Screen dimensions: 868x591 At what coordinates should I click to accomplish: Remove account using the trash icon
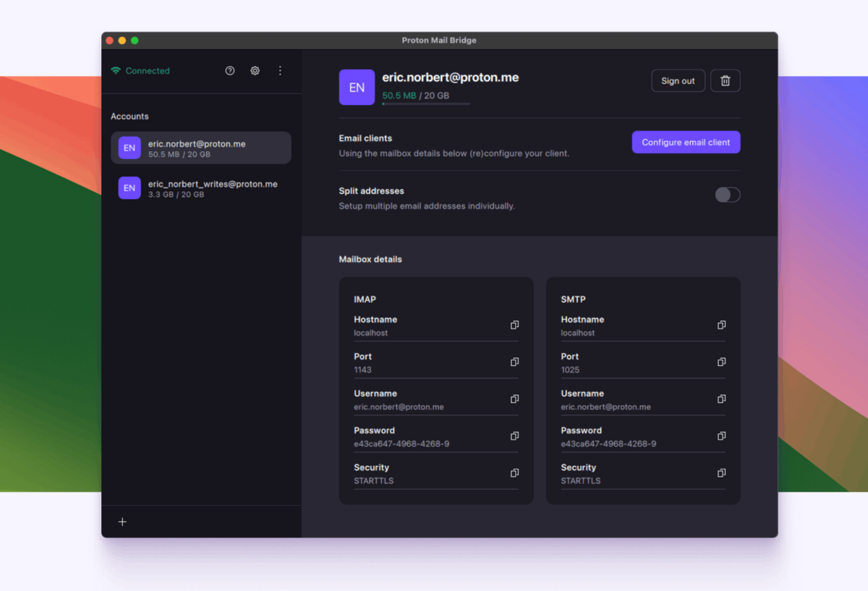point(726,81)
